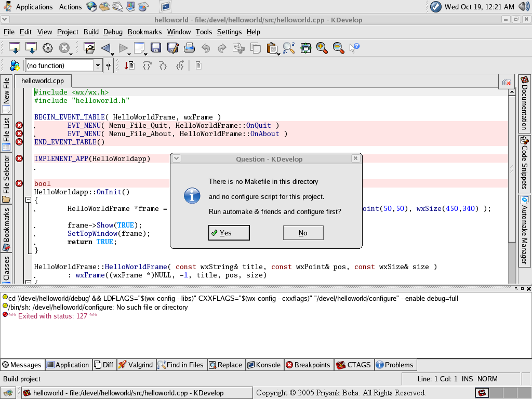Click the Undo arrow icon
Viewport: 532px width, 399px height.
pyautogui.click(x=206, y=48)
